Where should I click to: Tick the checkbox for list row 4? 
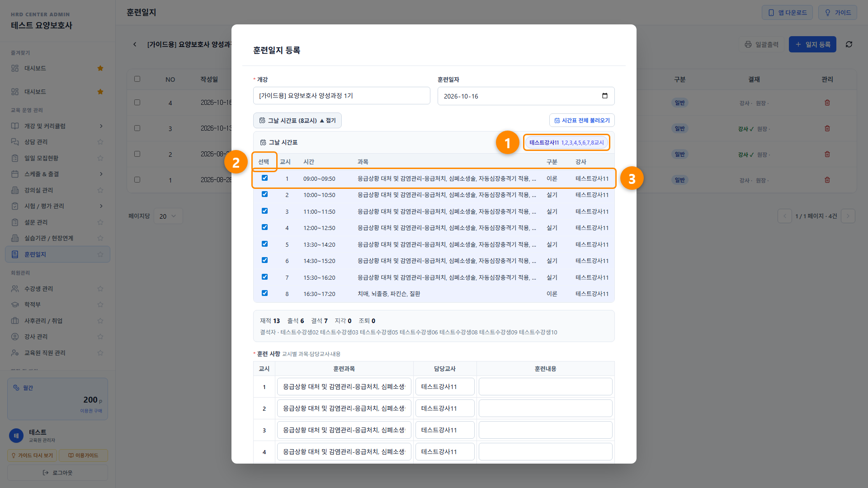tap(137, 103)
